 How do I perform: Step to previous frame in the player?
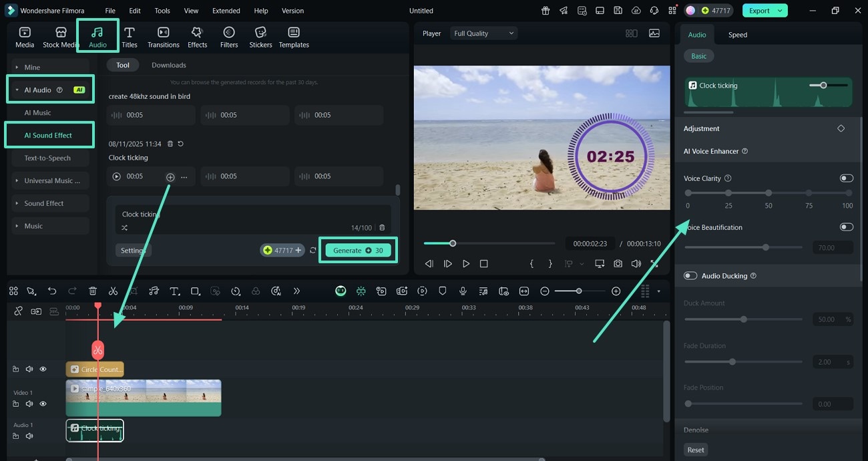click(429, 264)
